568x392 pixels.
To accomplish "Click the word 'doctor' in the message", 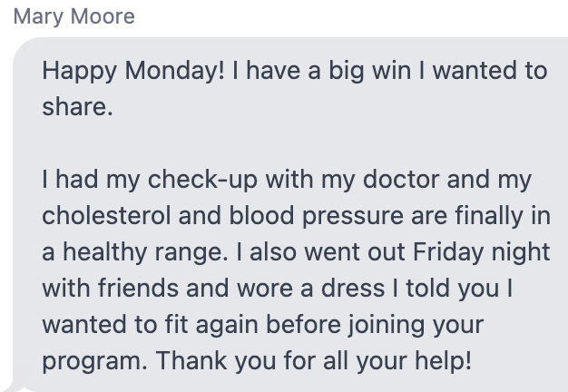I will point(401,180).
